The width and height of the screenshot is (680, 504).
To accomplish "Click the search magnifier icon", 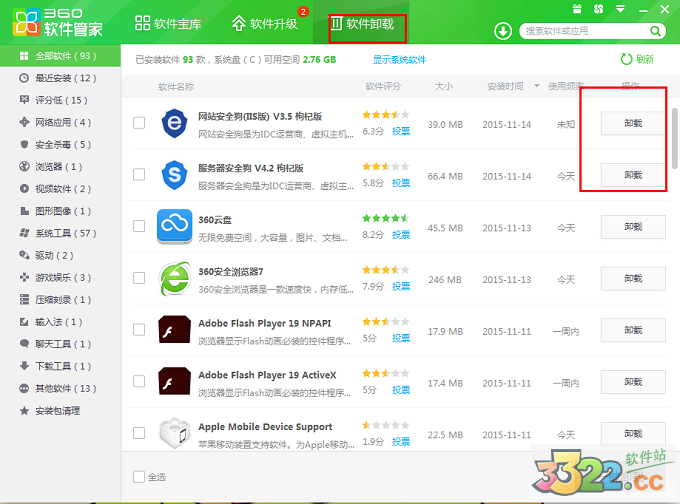I will (x=655, y=31).
